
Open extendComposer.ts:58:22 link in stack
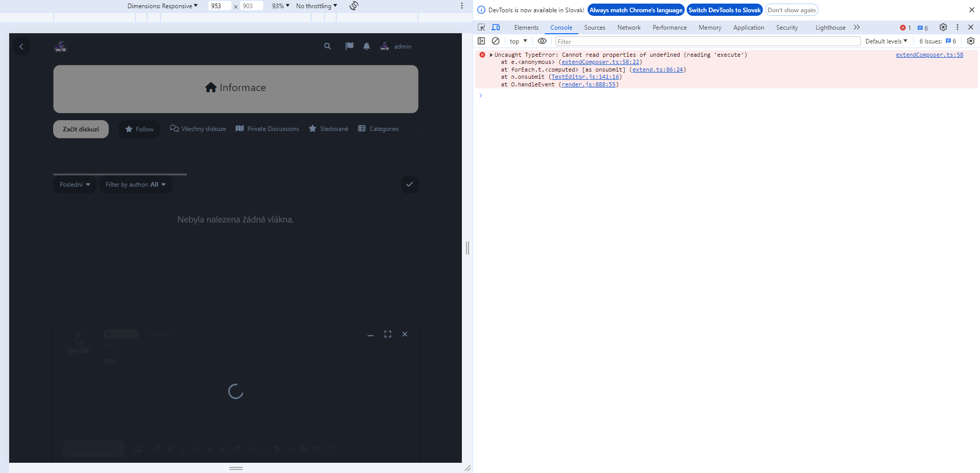coord(600,62)
